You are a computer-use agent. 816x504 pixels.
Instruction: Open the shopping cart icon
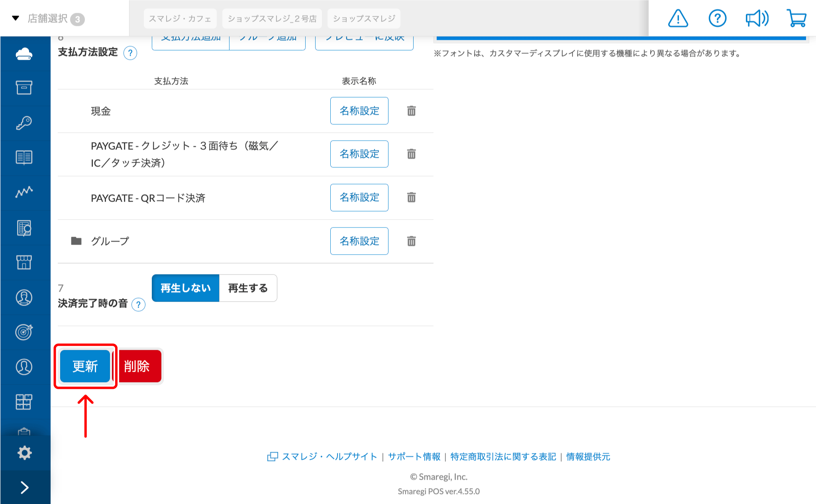click(x=796, y=18)
